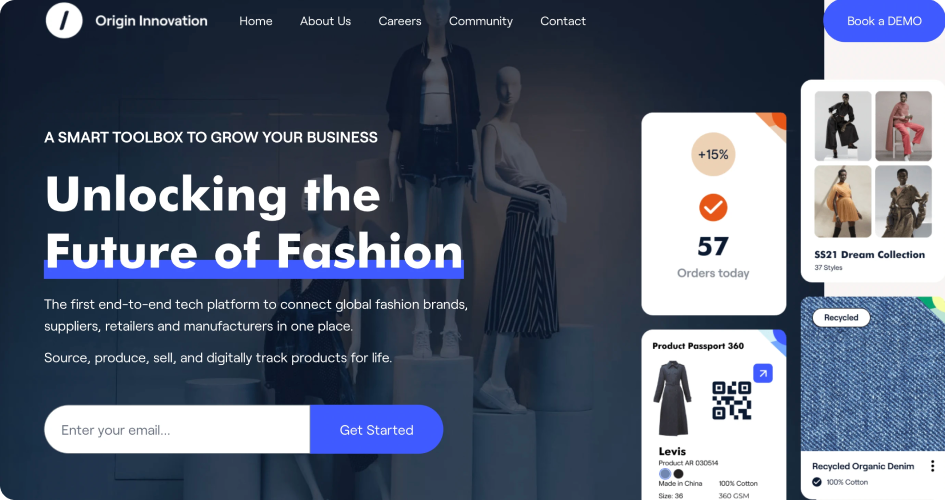Screen dimensions: 945x500
Task: Open the blue arrow link icon on Product Passport
Action: pos(763,373)
